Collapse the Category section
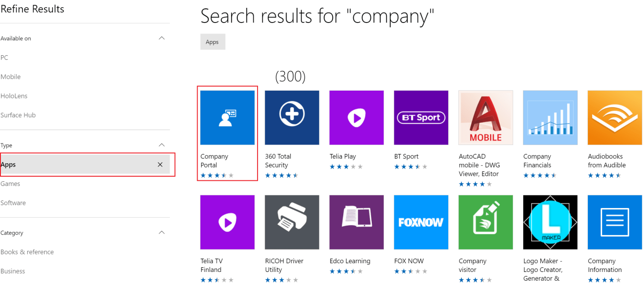644x283 pixels. [x=162, y=232]
